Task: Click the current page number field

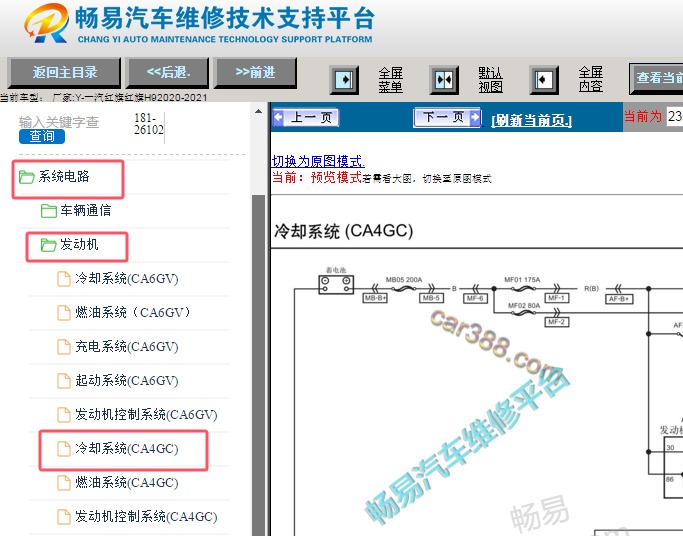Action: coord(675,116)
